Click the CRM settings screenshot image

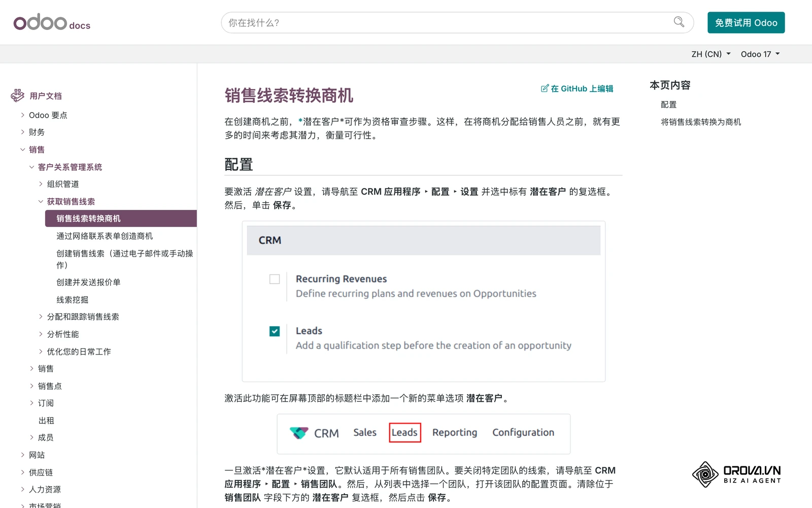(x=424, y=301)
